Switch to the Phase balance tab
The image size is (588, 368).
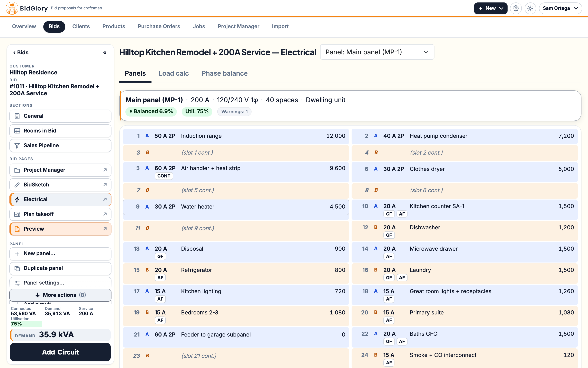(x=225, y=74)
